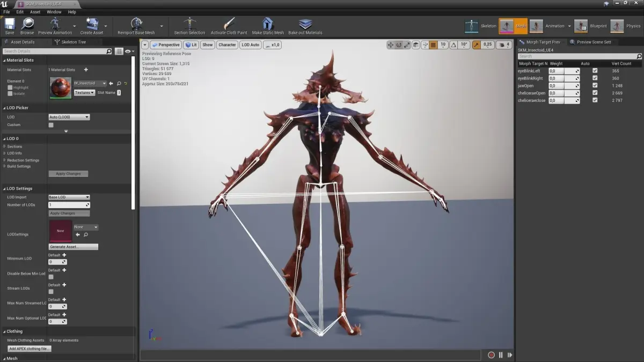Switch to Blueprint editor mode
The height and width of the screenshot is (362, 644).
590,26
